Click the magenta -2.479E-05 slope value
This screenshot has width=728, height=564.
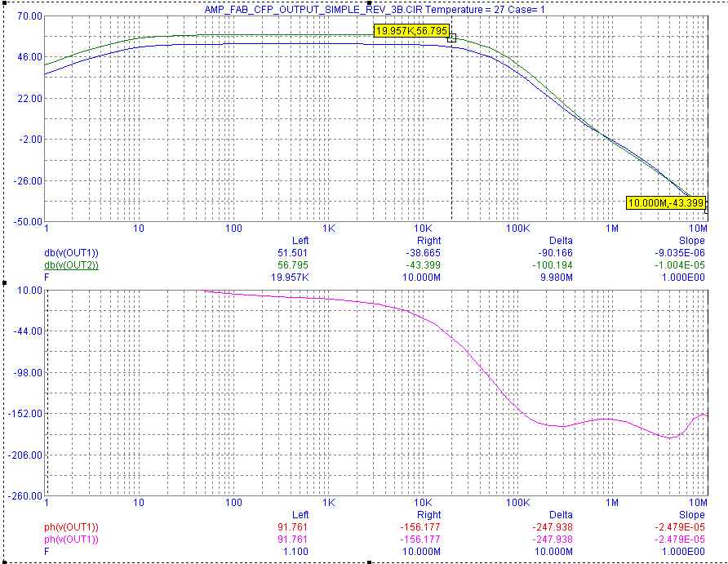(679, 540)
